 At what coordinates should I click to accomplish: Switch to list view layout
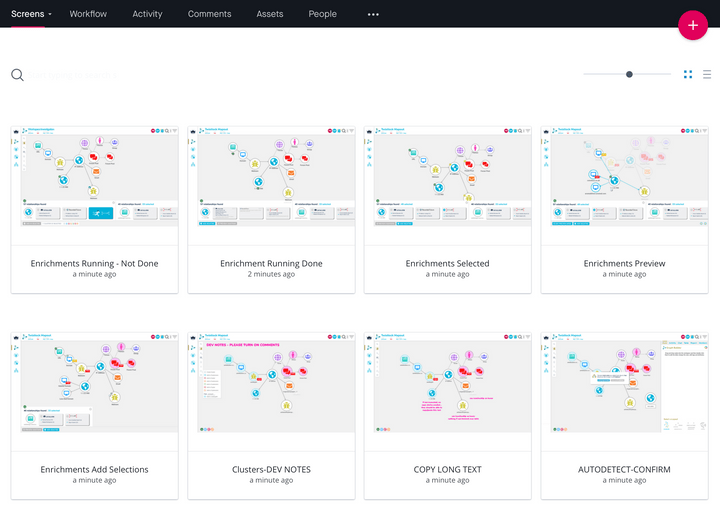(x=707, y=74)
